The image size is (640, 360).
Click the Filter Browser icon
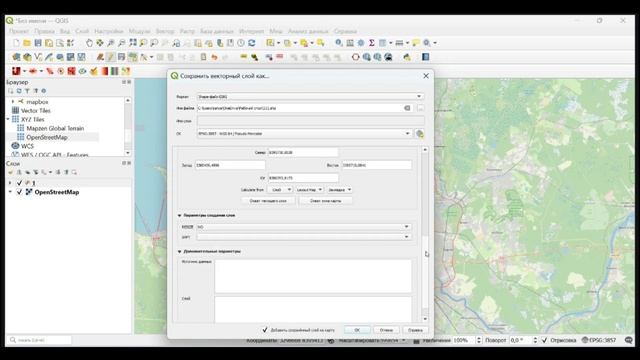point(27,91)
